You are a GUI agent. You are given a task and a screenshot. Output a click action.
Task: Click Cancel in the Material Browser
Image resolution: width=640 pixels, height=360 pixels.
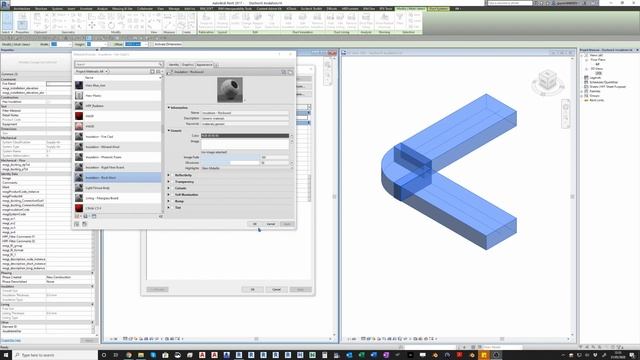pyautogui.click(x=271, y=224)
